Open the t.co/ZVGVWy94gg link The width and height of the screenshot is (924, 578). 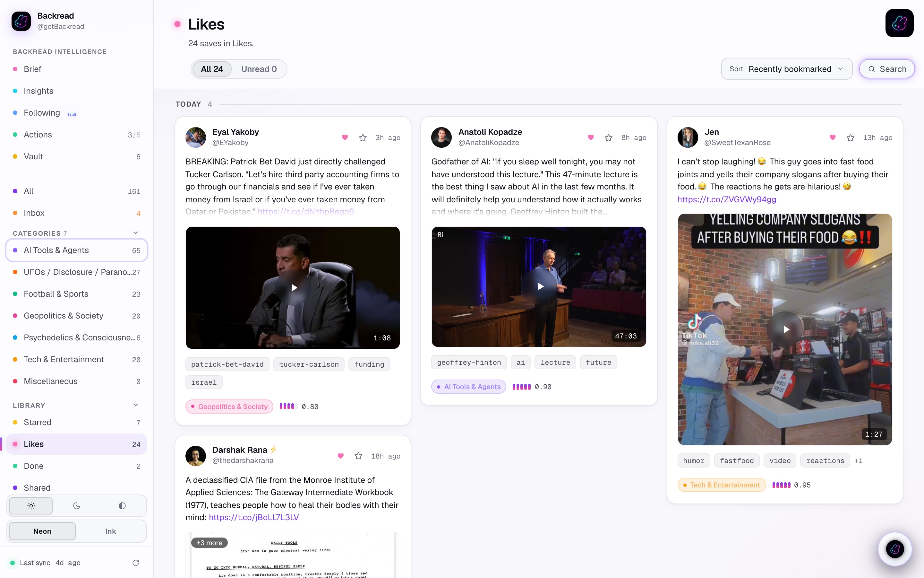[x=727, y=199]
